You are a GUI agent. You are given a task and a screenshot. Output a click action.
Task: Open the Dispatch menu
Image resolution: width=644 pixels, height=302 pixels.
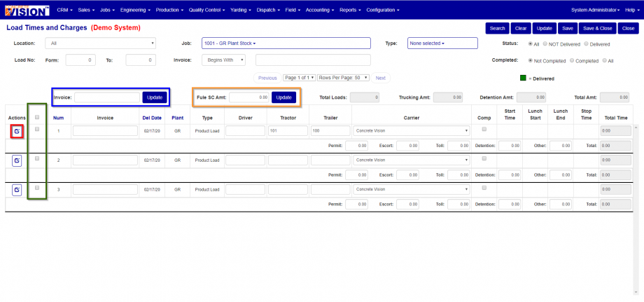coord(268,10)
